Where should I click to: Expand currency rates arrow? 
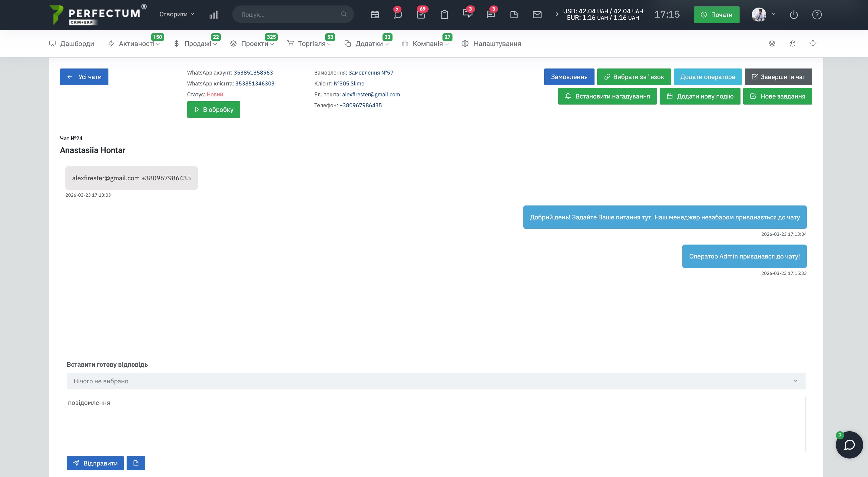coord(557,14)
